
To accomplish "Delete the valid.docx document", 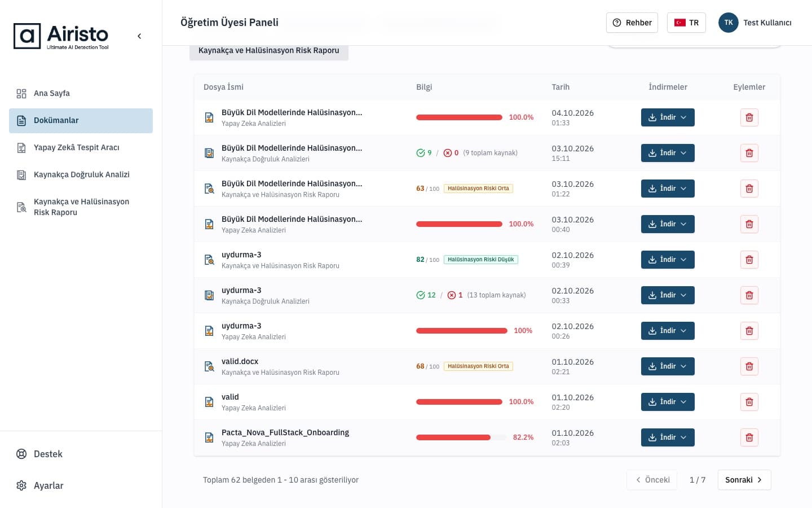I will [749, 366].
